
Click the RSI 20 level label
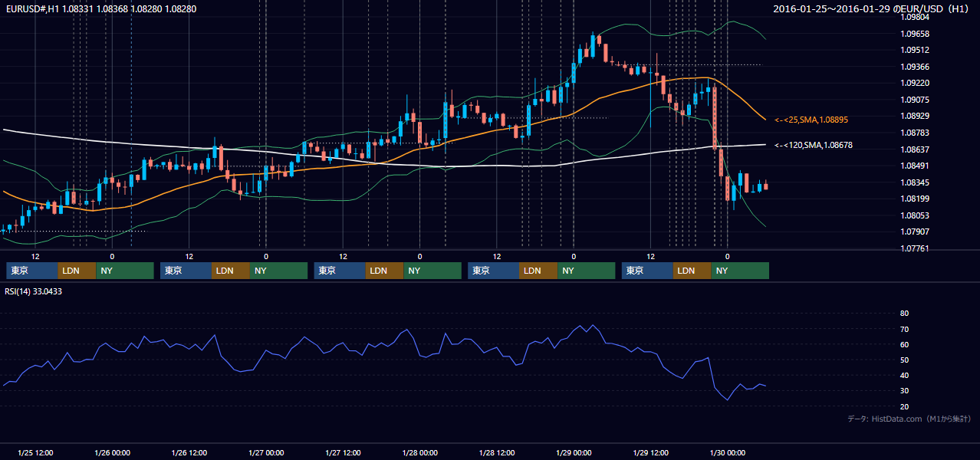(904, 407)
